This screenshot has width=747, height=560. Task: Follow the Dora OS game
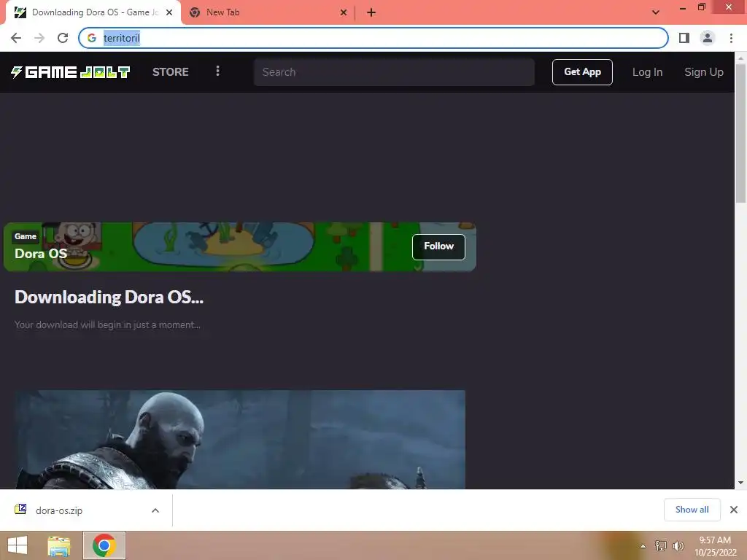tap(438, 246)
